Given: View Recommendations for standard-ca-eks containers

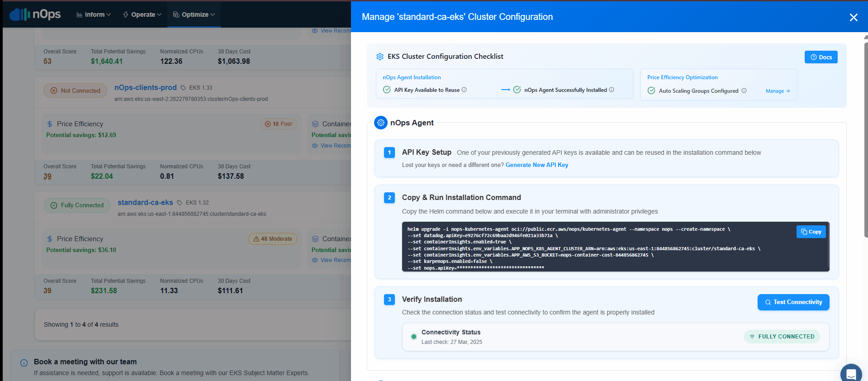Looking at the screenshot, I should [331, 260].
